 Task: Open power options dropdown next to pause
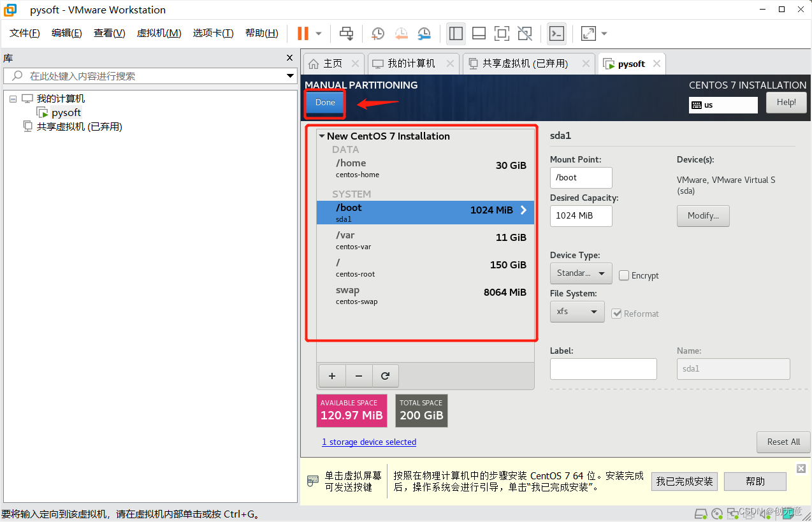319,33
